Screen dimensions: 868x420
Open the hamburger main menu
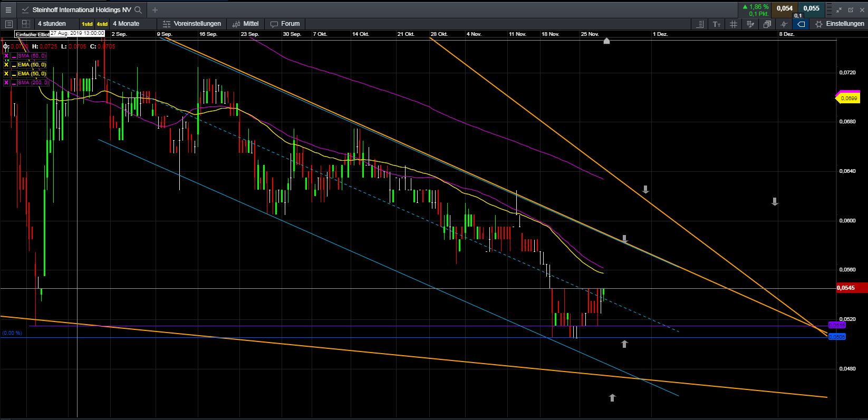coord(8,9)
